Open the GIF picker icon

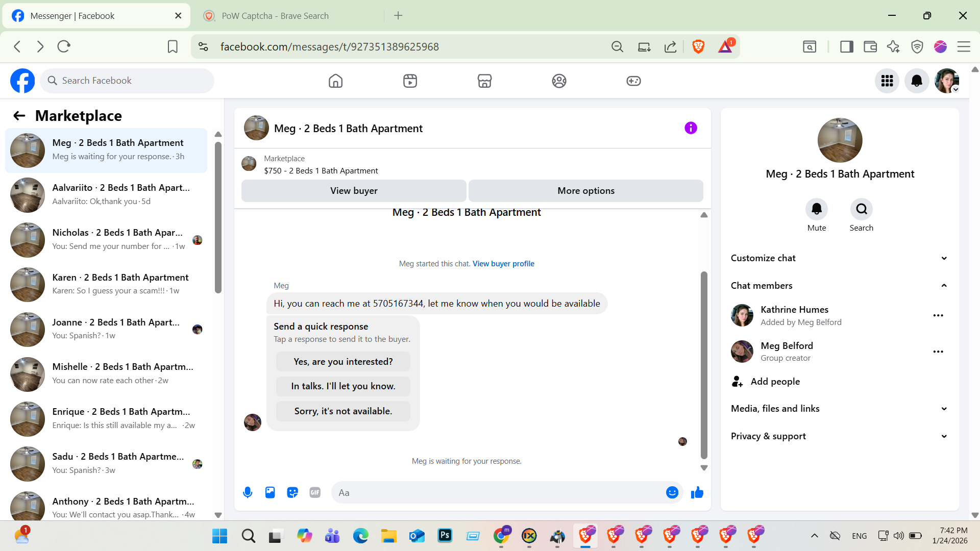(x=315, y=492)
